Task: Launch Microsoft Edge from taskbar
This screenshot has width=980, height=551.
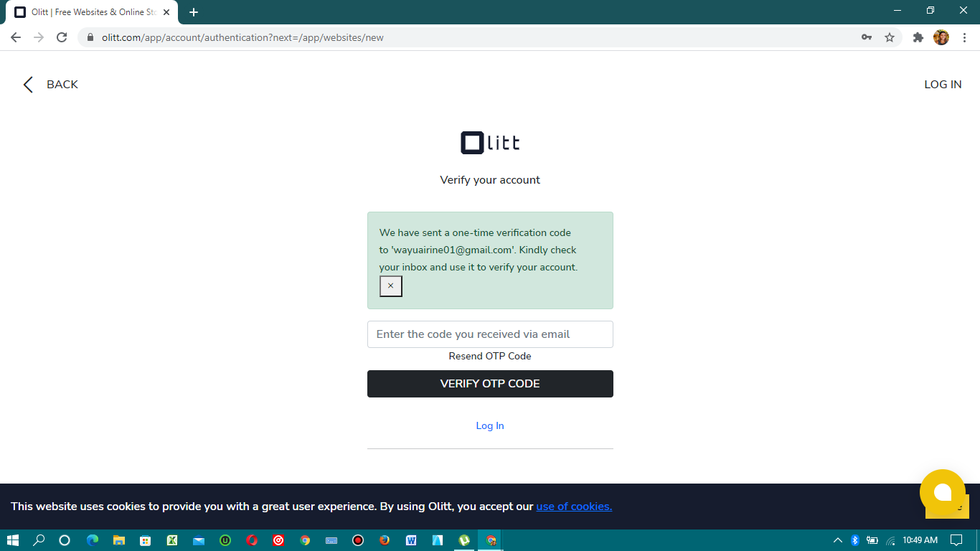Action: 92,540
